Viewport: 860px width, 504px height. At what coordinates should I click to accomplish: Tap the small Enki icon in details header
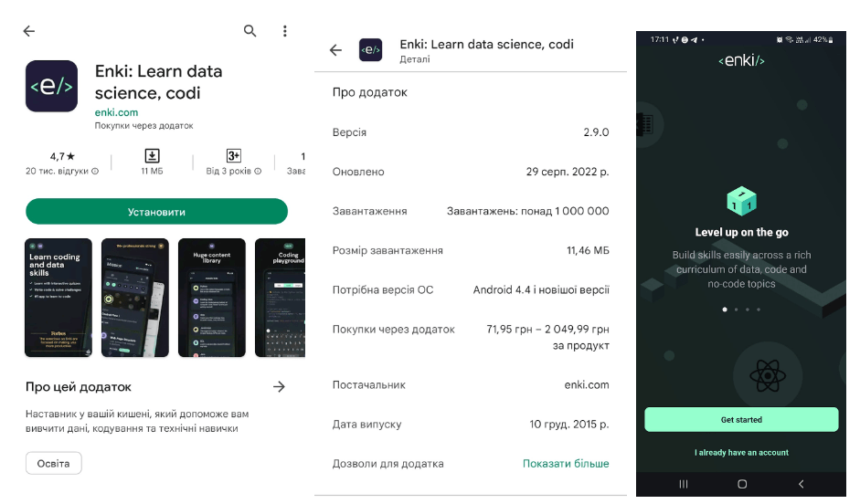tap(370, 50)
